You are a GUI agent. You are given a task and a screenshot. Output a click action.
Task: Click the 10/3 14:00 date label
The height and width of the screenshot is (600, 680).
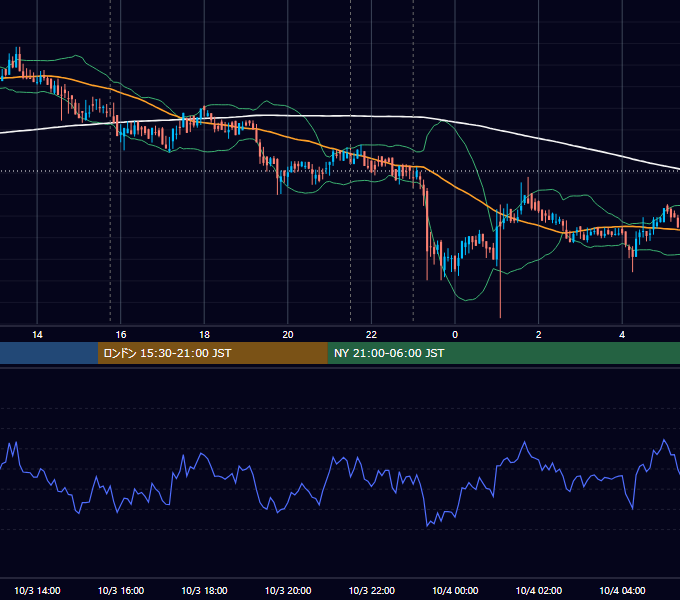point(37,590)
